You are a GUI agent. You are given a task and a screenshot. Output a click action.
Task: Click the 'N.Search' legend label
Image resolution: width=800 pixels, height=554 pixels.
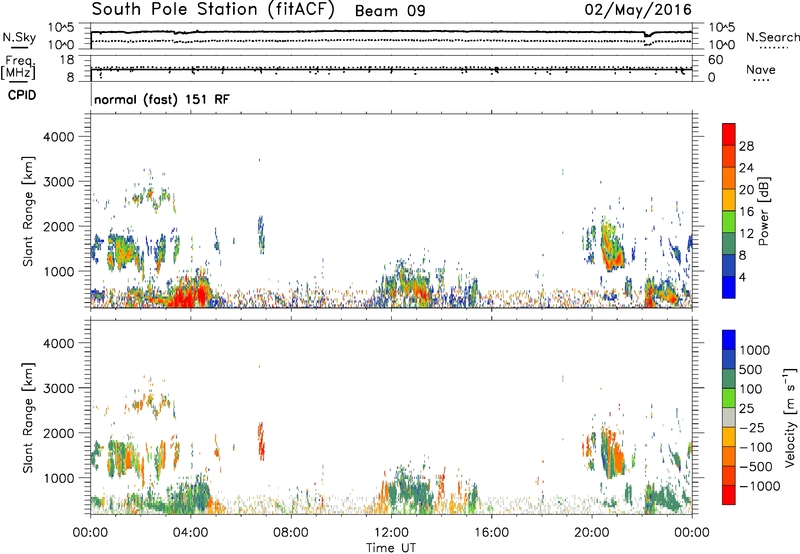click(x=772, y=37)
